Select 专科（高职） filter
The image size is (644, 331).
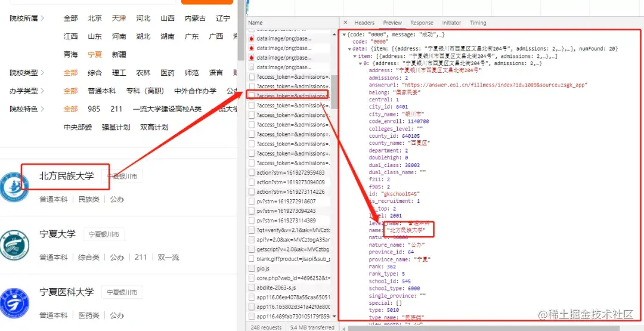(145, 91)
